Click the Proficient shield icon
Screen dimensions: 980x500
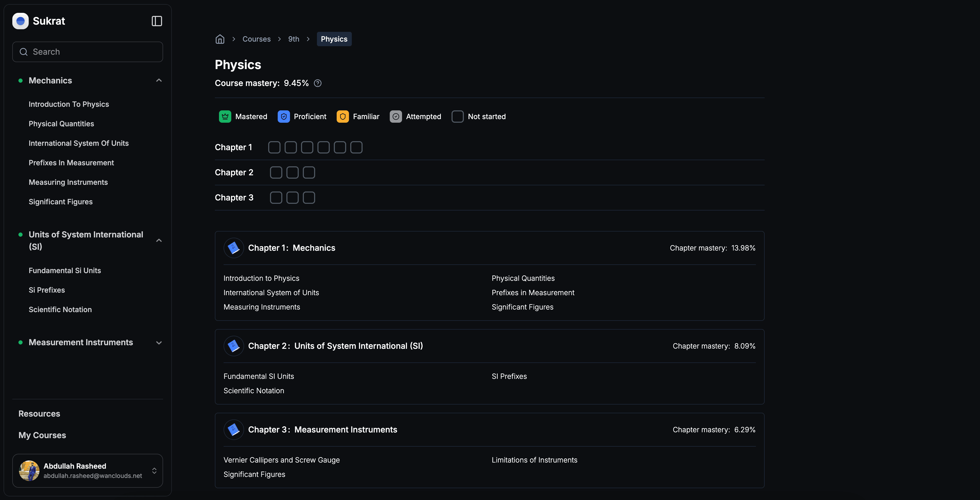(283, 117)
